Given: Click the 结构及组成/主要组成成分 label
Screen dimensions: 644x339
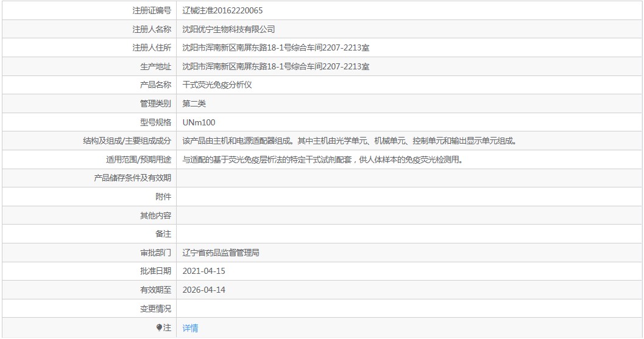Looking at the screenshot, I should pos(127,141).
